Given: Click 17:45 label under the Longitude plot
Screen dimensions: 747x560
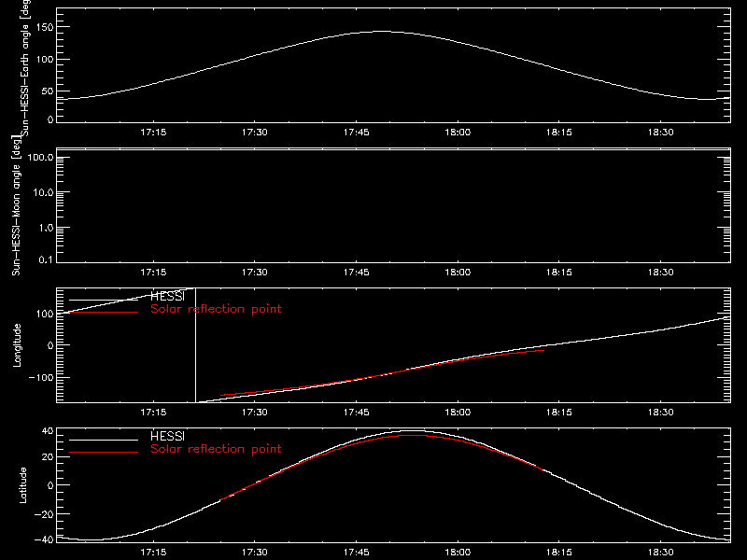Looking at the screenshot, I should [357, 412].
